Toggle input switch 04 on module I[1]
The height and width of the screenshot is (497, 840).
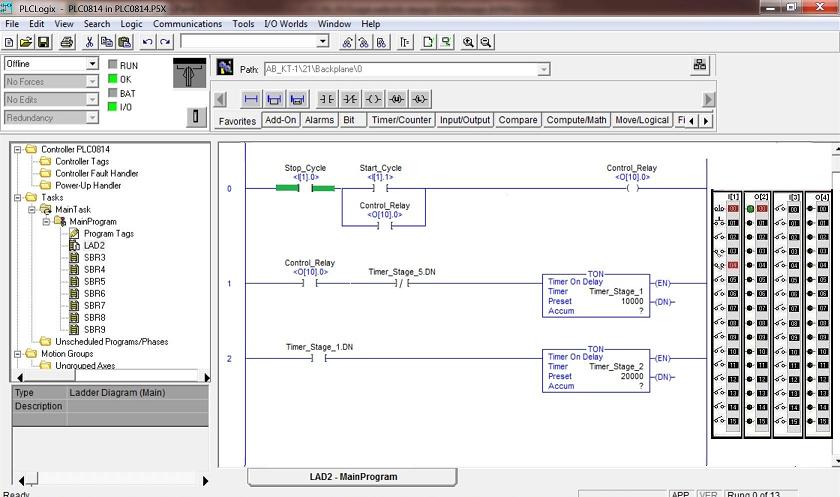[x=719, y=265]
